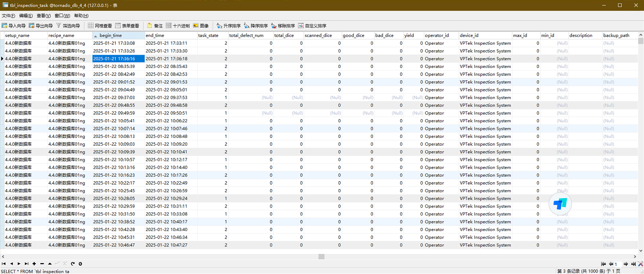Select begin_time cell 2025-01-22 10:16:23
The image size is (644, 274).
click(x=118, y=175)
